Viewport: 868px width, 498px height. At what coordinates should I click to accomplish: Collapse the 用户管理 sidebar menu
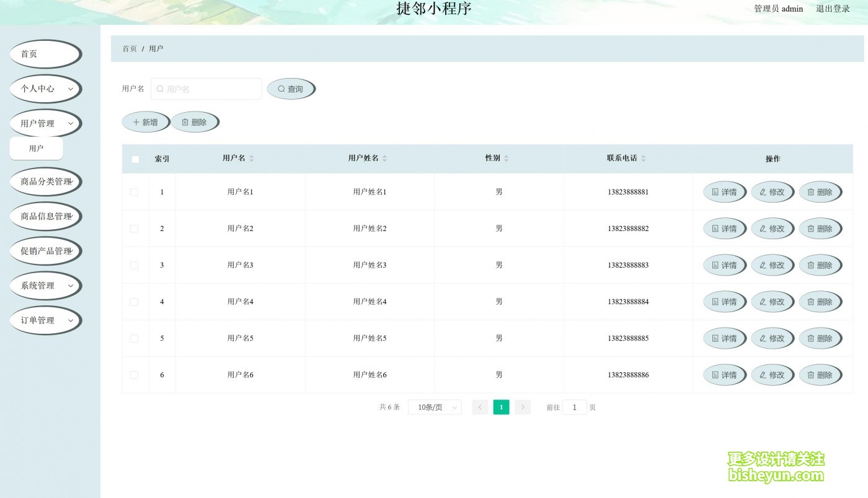point(45,123)
